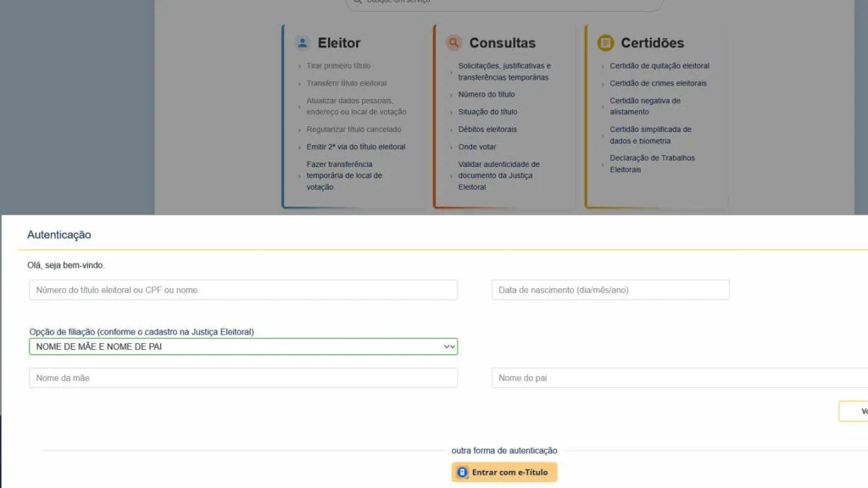Click the Nome do pai input field

[679, 378]
